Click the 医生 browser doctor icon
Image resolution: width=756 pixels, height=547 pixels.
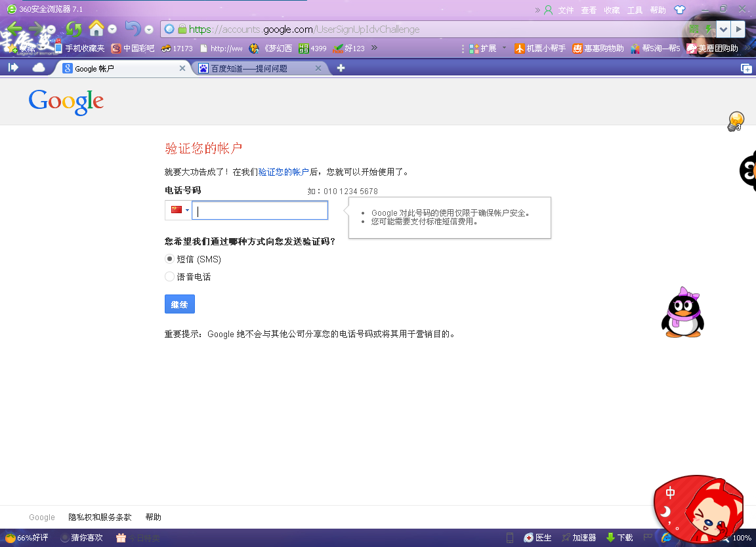tap(537, 537)
